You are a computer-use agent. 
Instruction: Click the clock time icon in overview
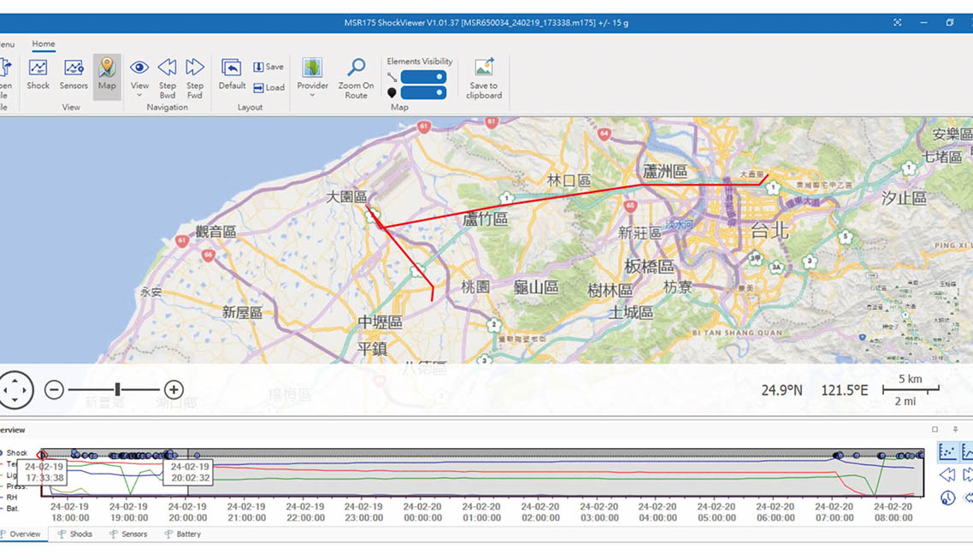947,498
